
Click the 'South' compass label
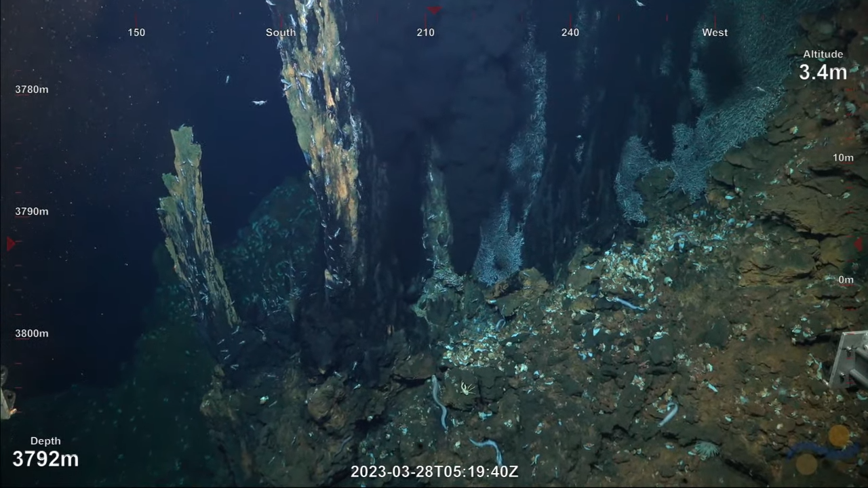click(x=281, y=33)
